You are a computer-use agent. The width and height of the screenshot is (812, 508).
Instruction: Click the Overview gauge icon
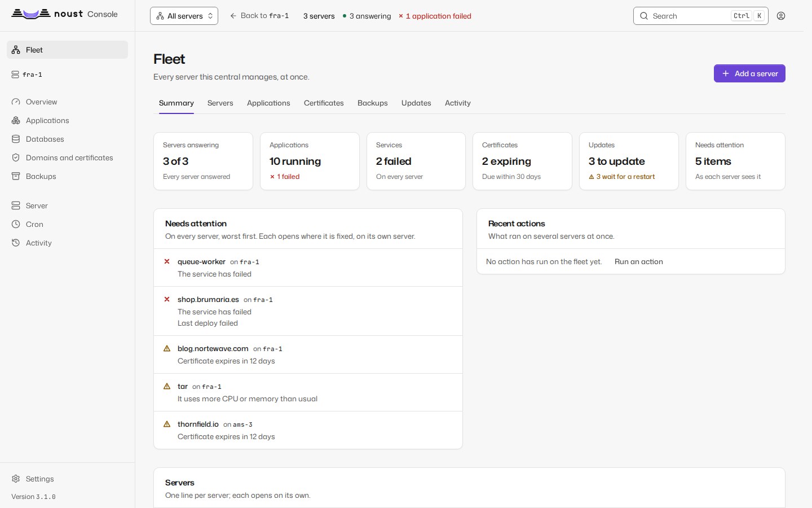click(16, 102)
